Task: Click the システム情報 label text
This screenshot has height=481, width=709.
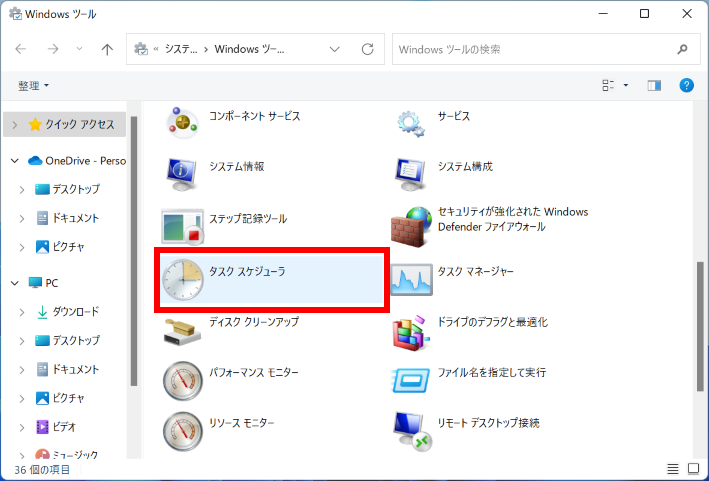Action: tap(237, 166)
